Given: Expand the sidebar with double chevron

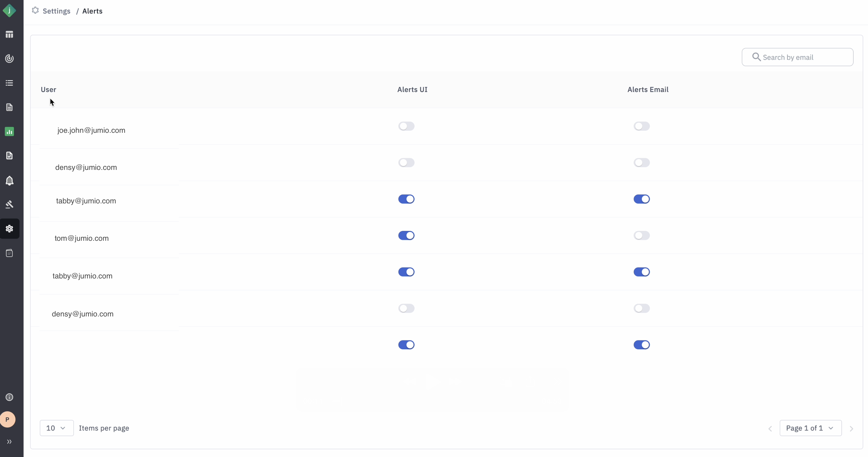Looking at the screenshot, I should [10, 441].
